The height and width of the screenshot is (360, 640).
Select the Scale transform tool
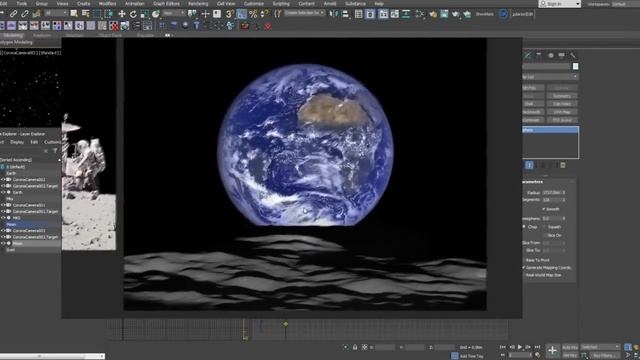(x=144, y=14)
